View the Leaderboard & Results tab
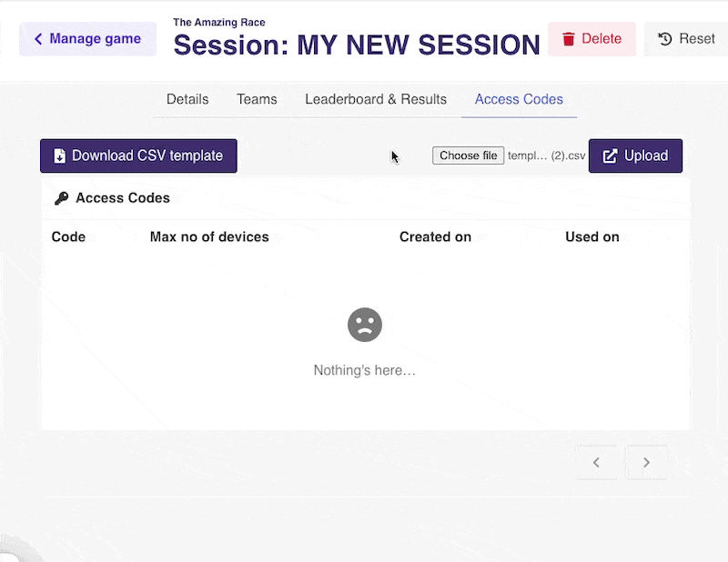Image resolution: width=728 pixels, height=562 pixels. click(x=376, y=99)
